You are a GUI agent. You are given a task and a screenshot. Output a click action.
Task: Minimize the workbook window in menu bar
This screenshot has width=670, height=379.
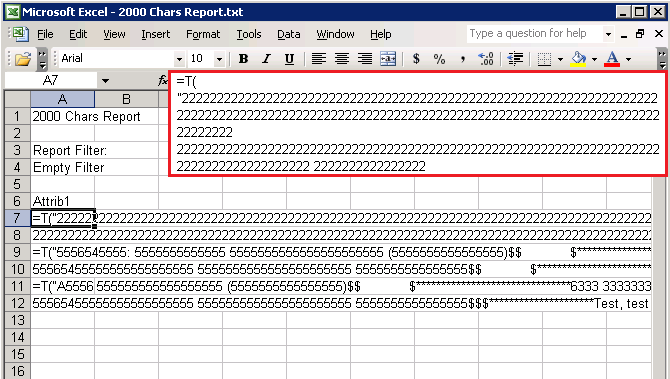624,35
